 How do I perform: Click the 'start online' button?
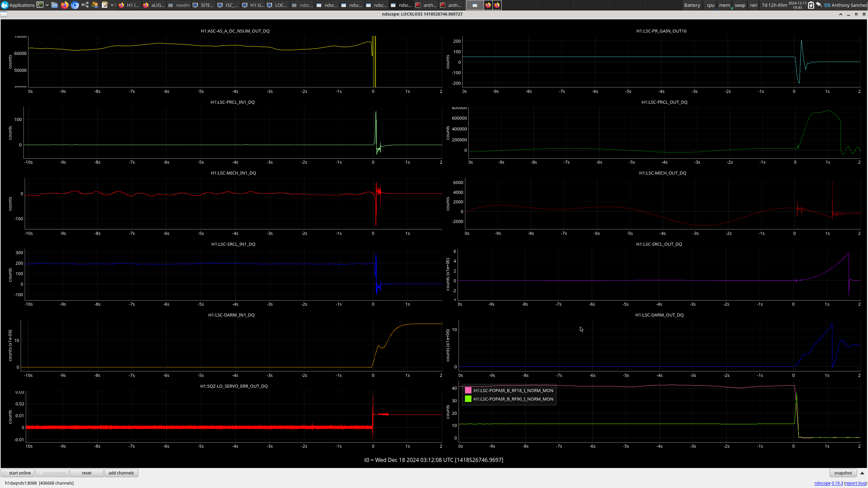tap(18, 473)
